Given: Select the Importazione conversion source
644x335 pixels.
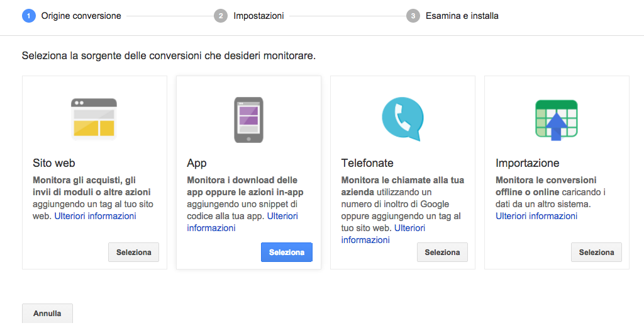Looking at the screenshot, I should (x=596, y=253).
